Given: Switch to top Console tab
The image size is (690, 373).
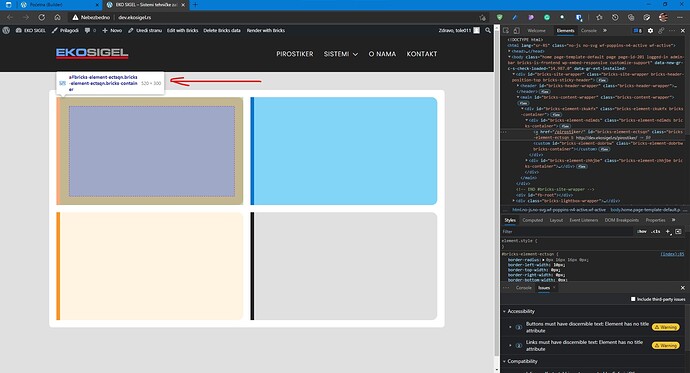Looking at the screenshot, I should click(589, 30).
